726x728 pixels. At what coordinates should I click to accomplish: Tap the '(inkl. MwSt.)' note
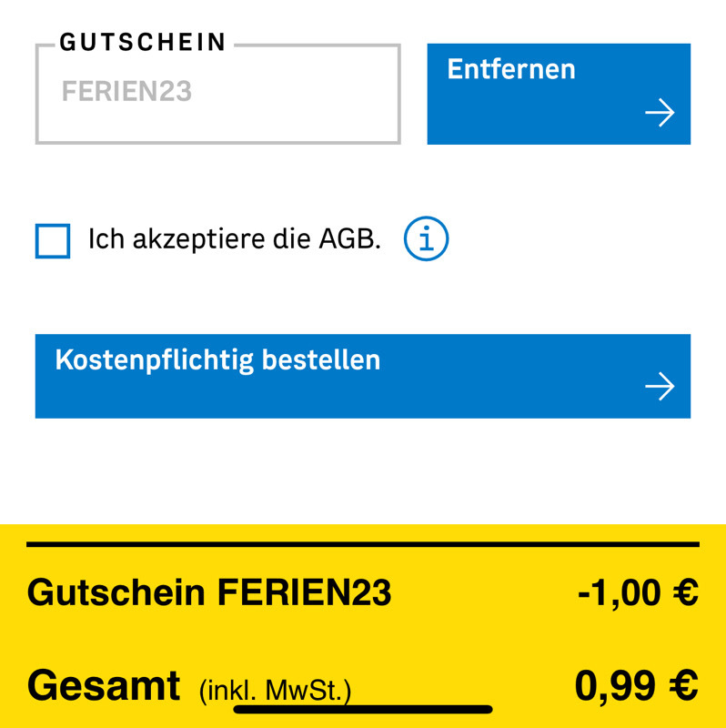click(276, 691)
